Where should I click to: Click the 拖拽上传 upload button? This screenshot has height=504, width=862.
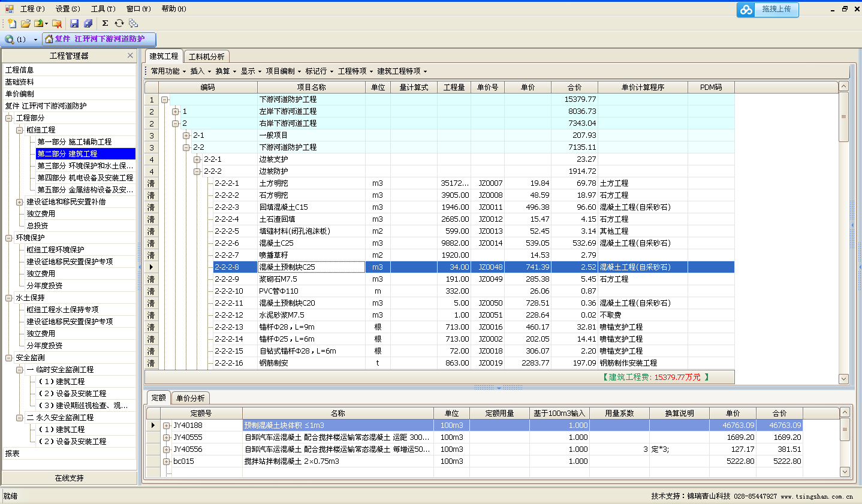(x=776, y=10)
